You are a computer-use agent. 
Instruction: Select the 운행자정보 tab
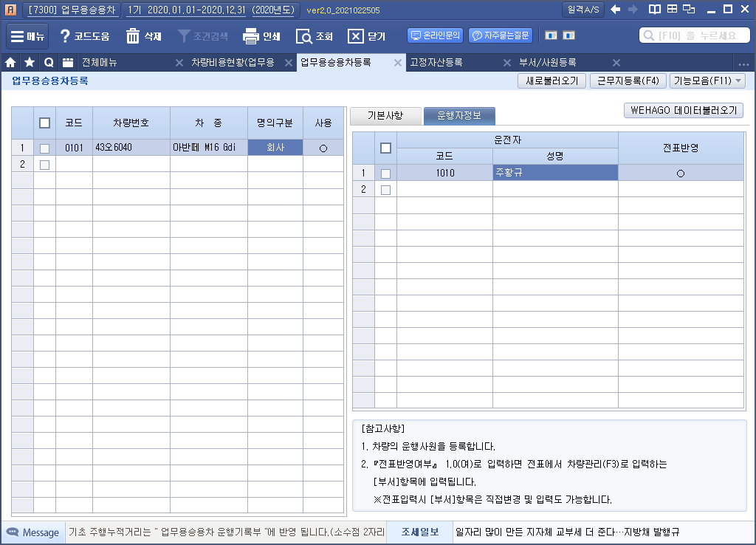tap(459, 116)
